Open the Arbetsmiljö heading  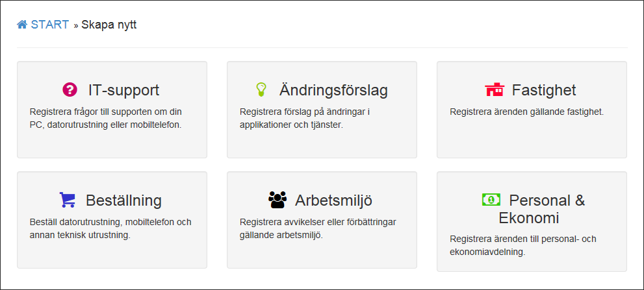coord(333,200)
